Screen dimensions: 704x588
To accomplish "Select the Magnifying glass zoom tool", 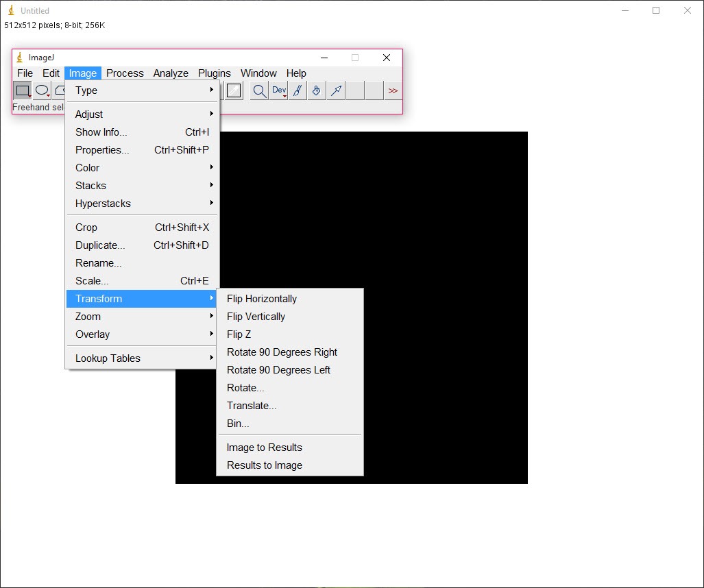I will point(259,90).
